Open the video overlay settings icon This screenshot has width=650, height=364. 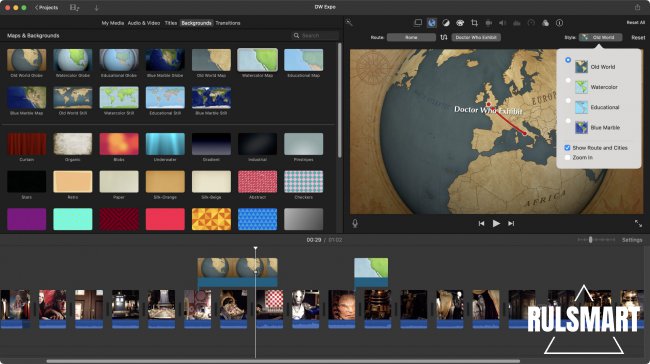[x=418, y=23]
